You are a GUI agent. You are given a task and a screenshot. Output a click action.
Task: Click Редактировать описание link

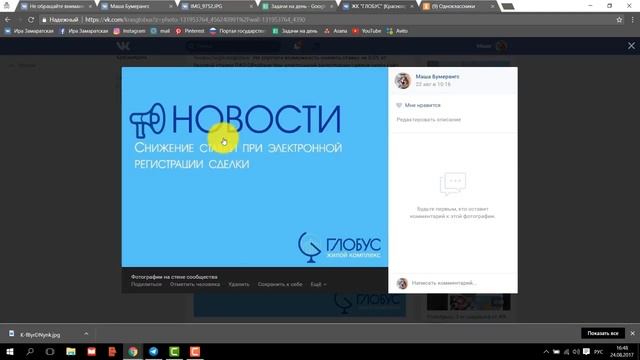(429, 120)
